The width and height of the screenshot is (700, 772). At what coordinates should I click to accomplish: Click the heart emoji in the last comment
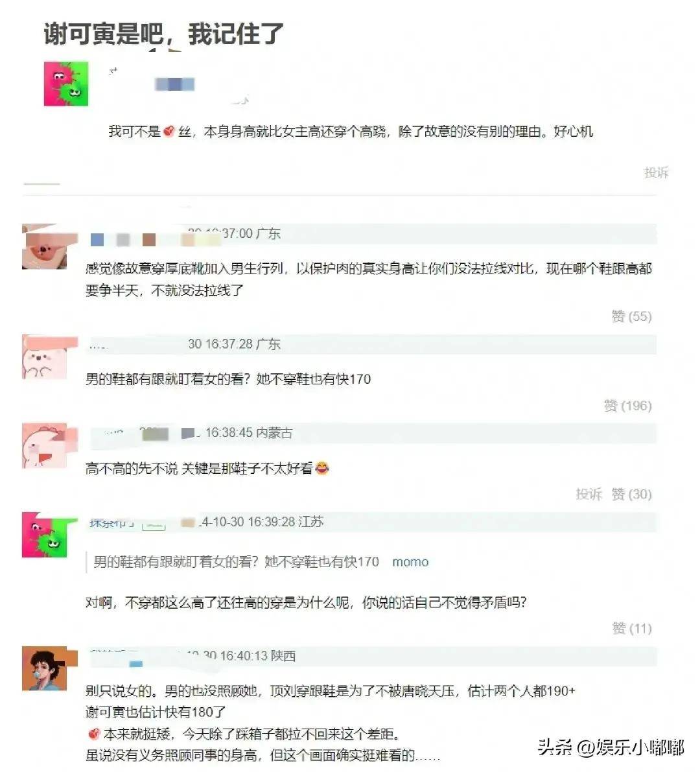point(94,734)
